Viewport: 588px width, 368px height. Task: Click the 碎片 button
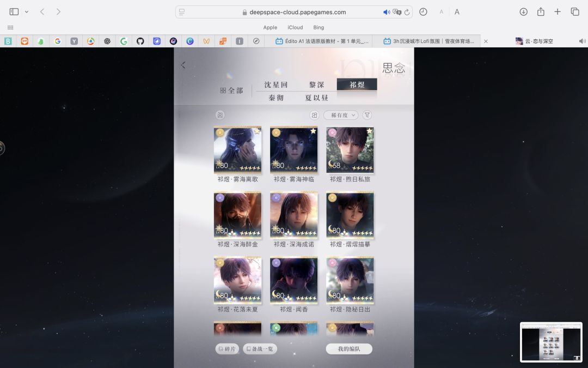click(227, 349)
